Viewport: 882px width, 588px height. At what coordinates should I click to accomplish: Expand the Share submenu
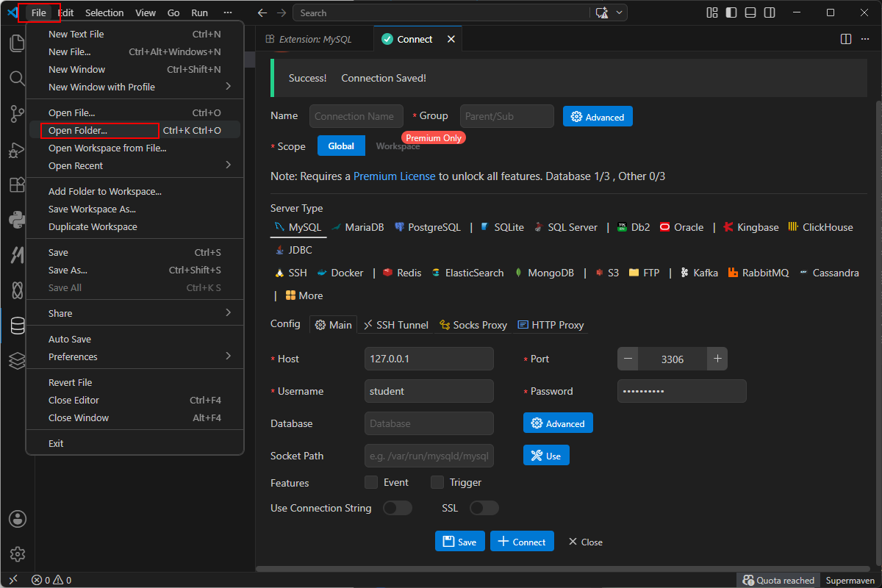click(135, 313)
